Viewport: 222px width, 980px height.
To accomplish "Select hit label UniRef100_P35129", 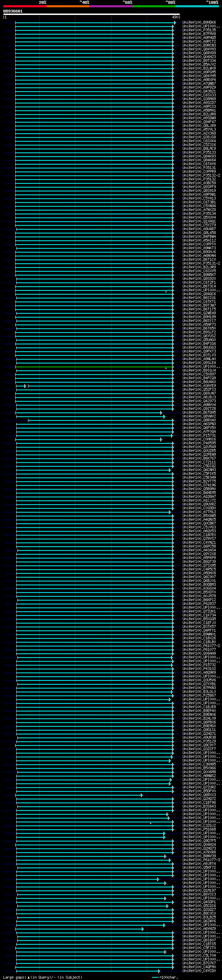I will pyautogui.click(x=199, y=742).
